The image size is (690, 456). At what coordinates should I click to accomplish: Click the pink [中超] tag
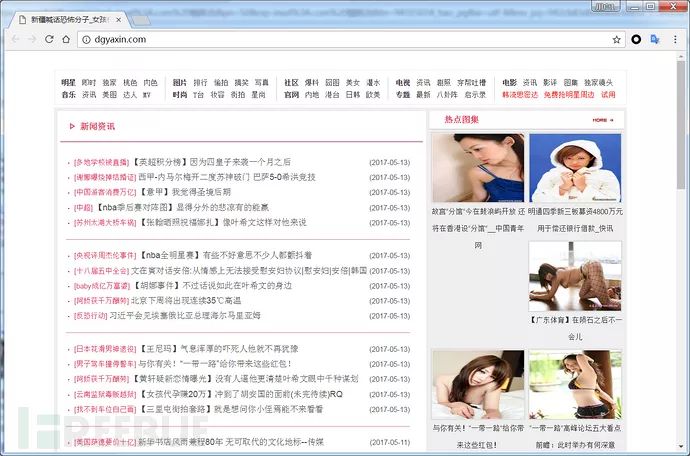tap(83, 207)
